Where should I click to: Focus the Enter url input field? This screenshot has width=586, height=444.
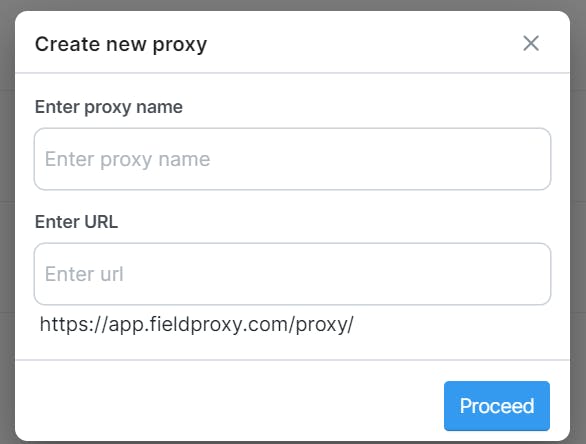(292, 274)
